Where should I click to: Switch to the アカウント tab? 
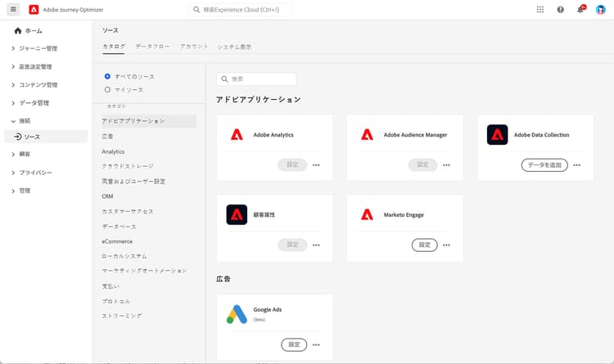[194, 47]
